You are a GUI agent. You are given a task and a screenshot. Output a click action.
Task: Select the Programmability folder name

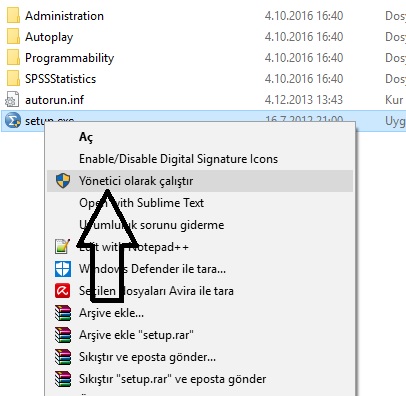point(69,58)
